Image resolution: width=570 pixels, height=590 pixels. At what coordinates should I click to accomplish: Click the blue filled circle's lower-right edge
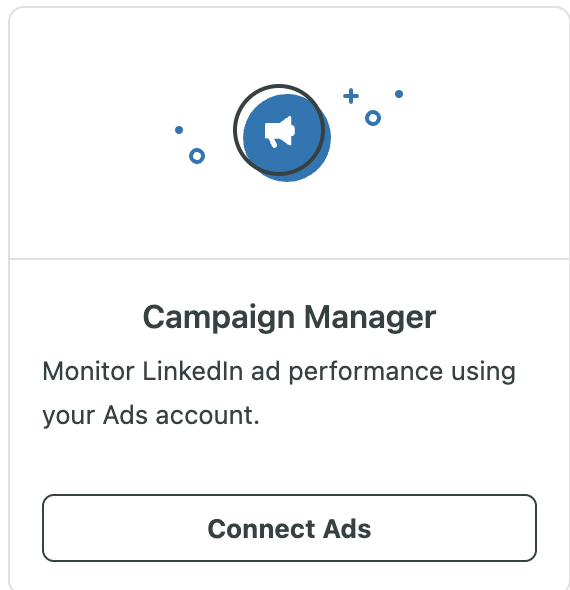pyautogui.click(x=318, y=166)
